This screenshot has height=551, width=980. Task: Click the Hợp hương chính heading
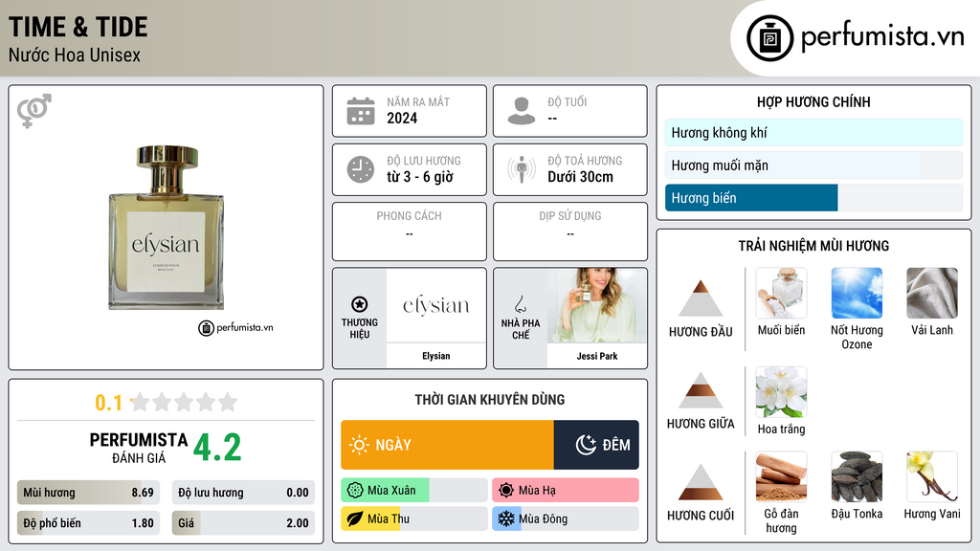click(813, 101)
